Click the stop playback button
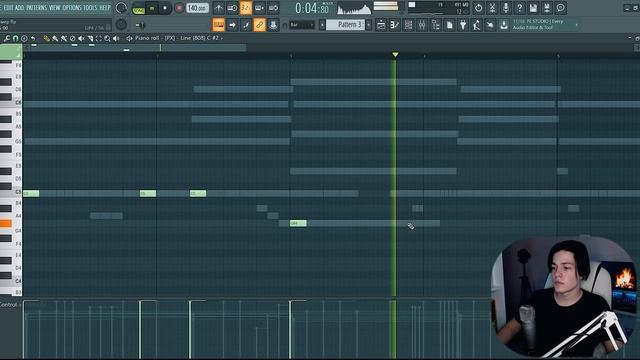This screenshot has width=640, height=360. click(165, 8)
